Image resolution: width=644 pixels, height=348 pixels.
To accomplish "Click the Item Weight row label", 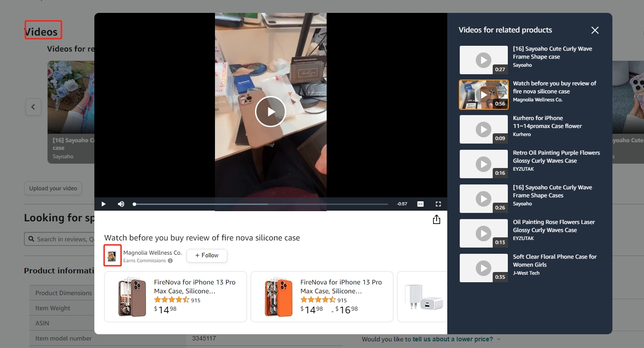I will click(53, 308).
